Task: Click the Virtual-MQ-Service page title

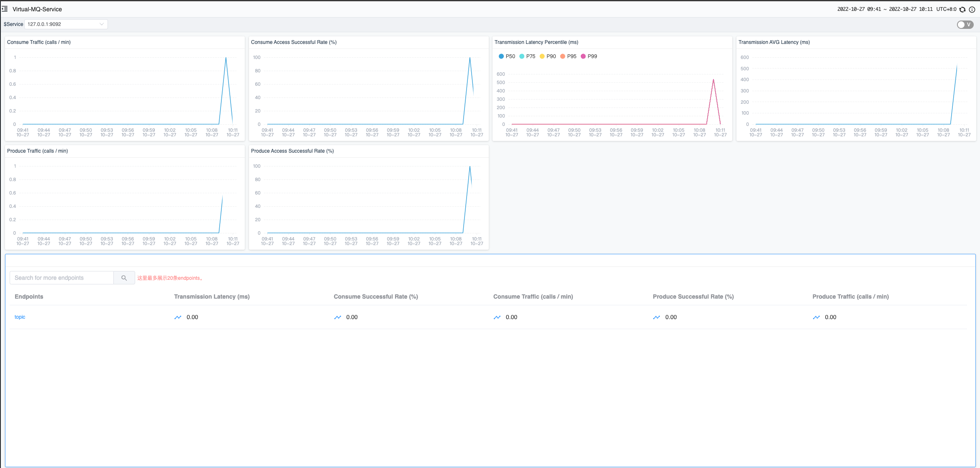Action: point(37,9)
